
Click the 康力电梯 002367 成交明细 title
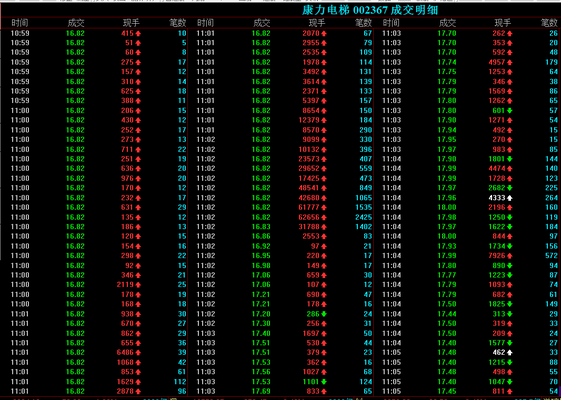370,10
